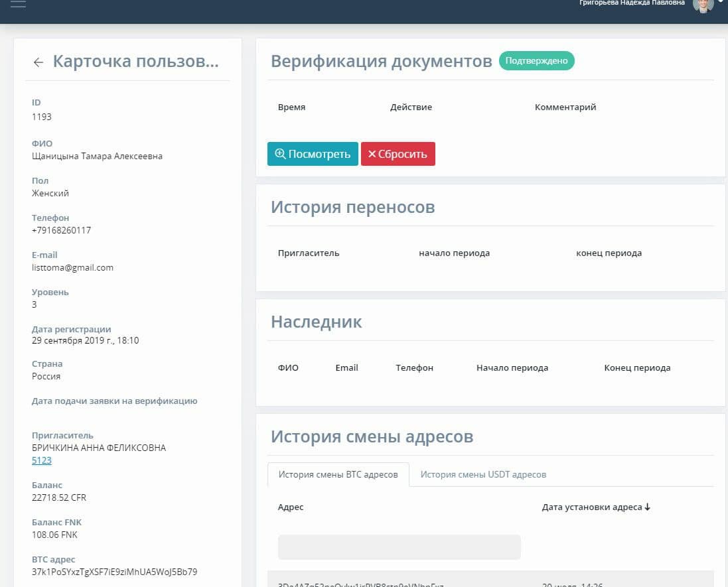
Task: Sort by Дата установки адреса column
Action: click(x=596, y=507)
